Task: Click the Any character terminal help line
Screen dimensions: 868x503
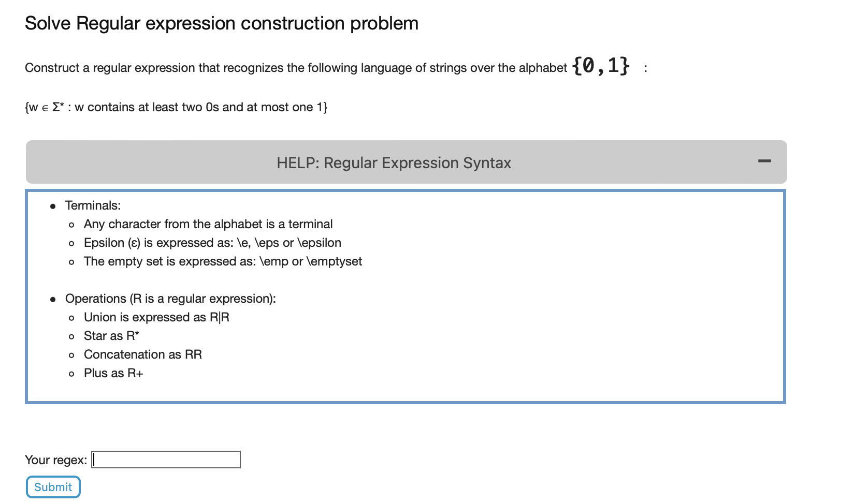Action: pos(208,224)
